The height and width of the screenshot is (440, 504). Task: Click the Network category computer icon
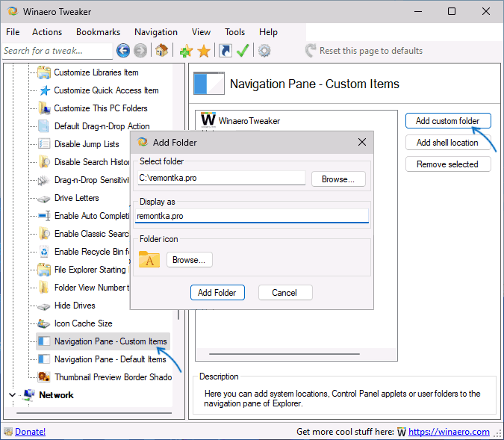(x=29, y=394)
